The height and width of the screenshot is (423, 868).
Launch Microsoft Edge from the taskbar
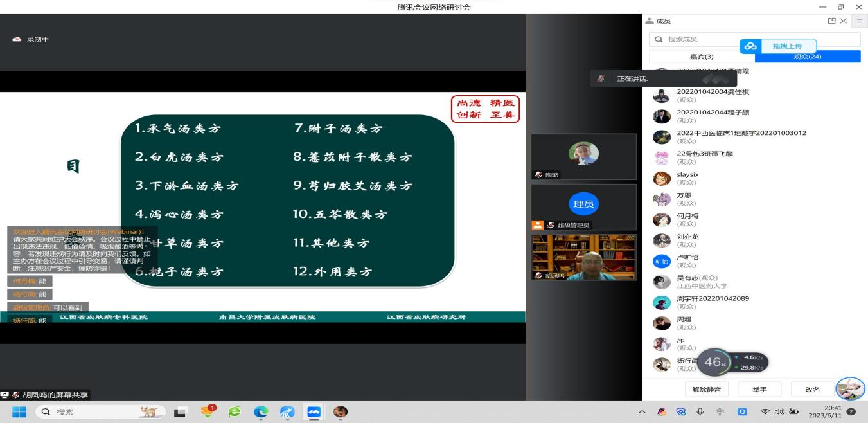(x=261, y=412)
